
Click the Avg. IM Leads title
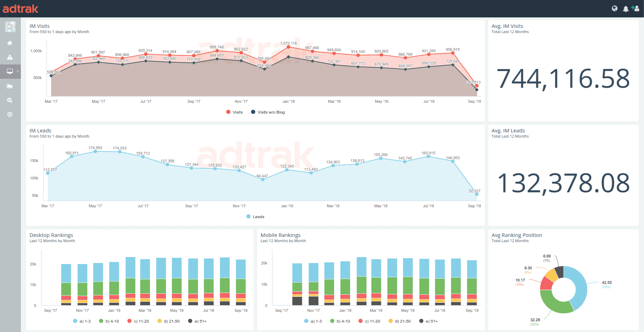508,131
